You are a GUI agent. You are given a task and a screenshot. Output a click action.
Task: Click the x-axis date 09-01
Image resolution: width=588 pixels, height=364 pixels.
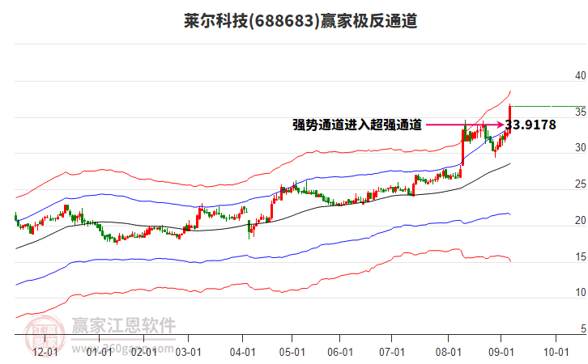click(501, 353)
